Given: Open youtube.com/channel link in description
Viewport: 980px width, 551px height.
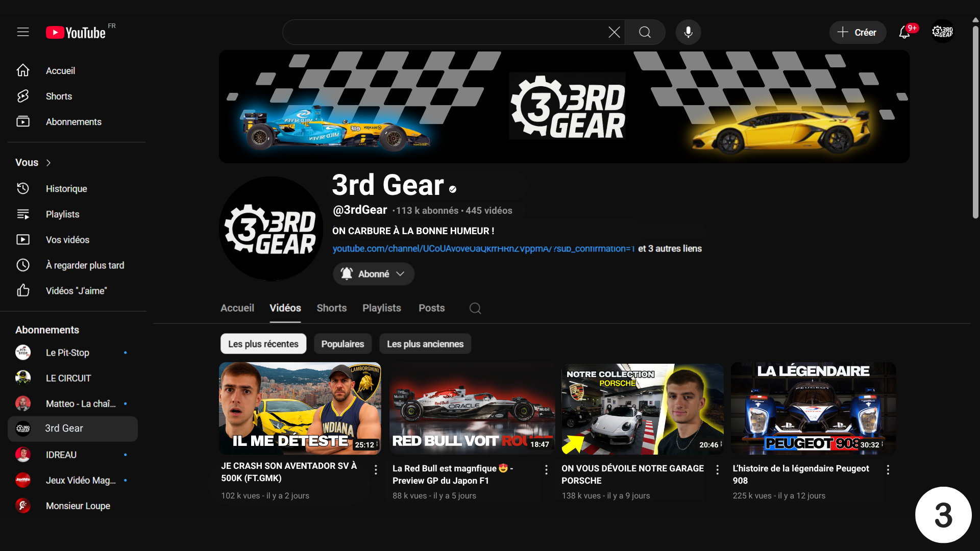Looking at the screenshot, I should tap(483, 248).
